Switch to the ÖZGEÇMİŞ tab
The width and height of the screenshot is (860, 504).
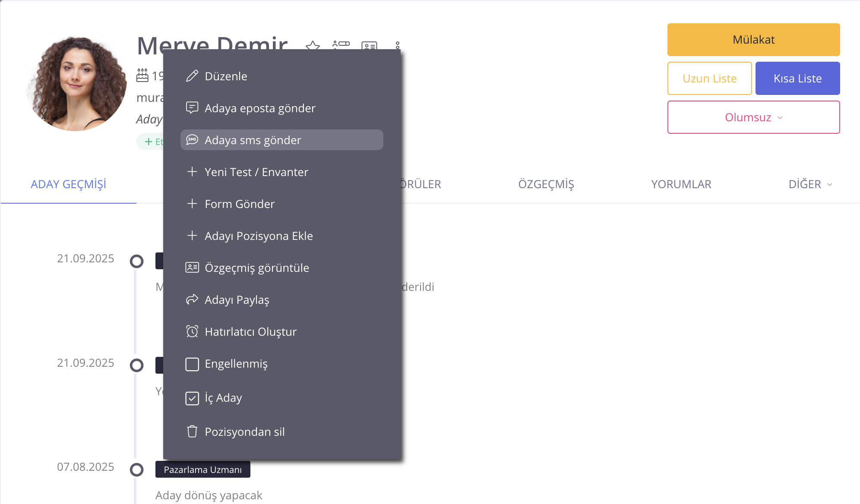tap(546, 184)
